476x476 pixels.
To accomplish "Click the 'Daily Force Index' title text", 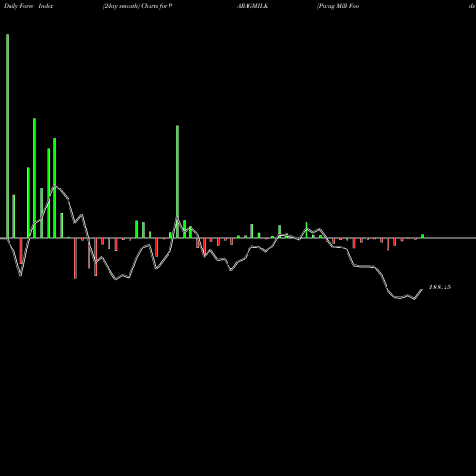I will point(29,6).
